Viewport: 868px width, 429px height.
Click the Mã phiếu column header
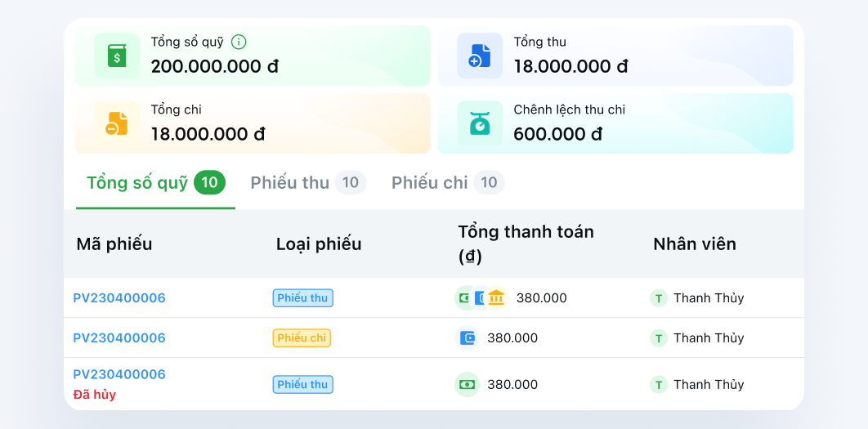(x=114, y=244)
